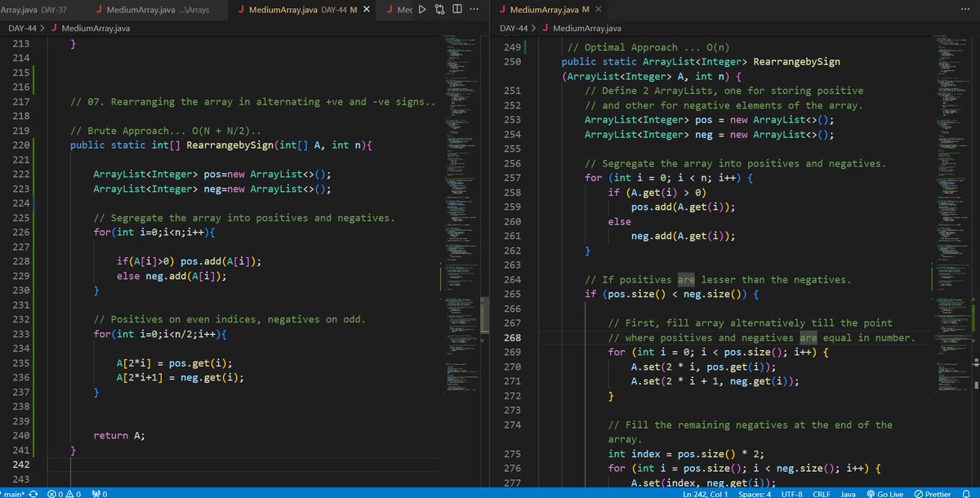The width and height of the screenshot is (980, 498).
Task: Synchronize changes with the sync icon
Action: tap(33, 493)
